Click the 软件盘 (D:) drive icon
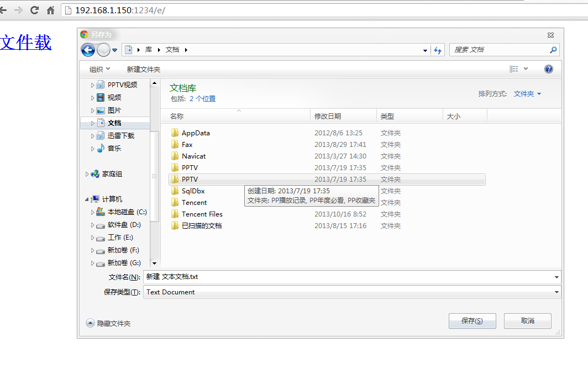588x369 pixels. pyautogui.click(x=101, y=225)
